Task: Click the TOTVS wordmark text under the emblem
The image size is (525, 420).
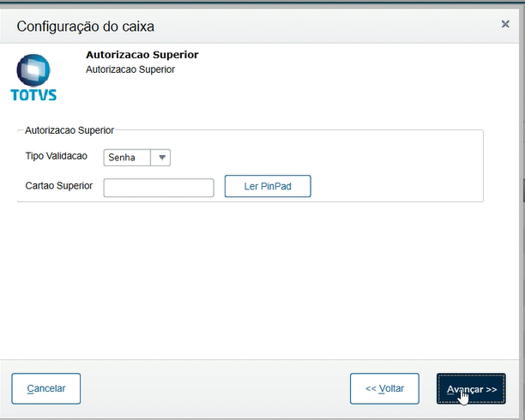Action: pos(33,93)
